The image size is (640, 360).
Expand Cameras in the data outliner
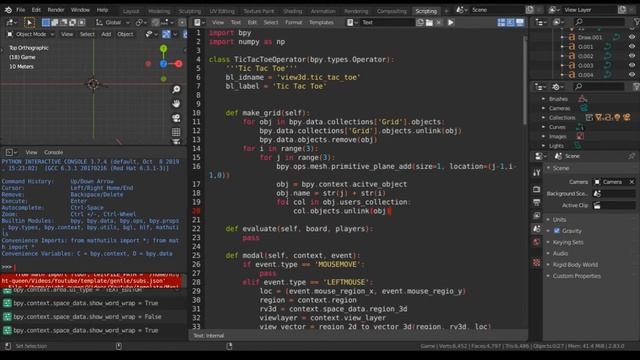pyautogui.click(x=543, y=108)
